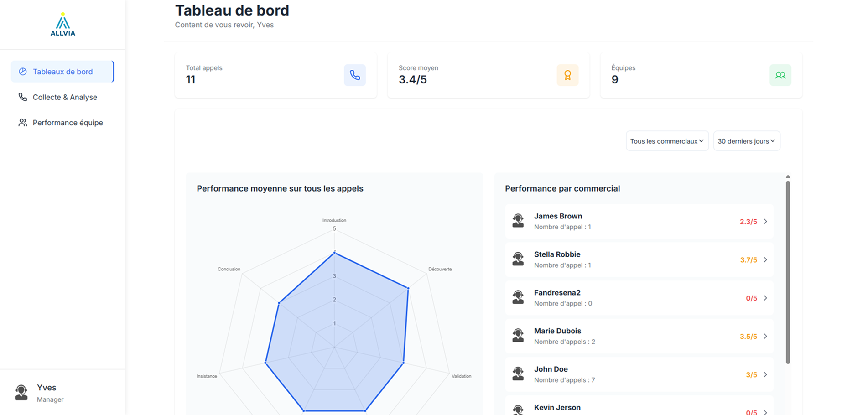Click the green teams icon on Équipes card
Image resolution: width=868 pixels, height=415 pixels.
[780, 75]
